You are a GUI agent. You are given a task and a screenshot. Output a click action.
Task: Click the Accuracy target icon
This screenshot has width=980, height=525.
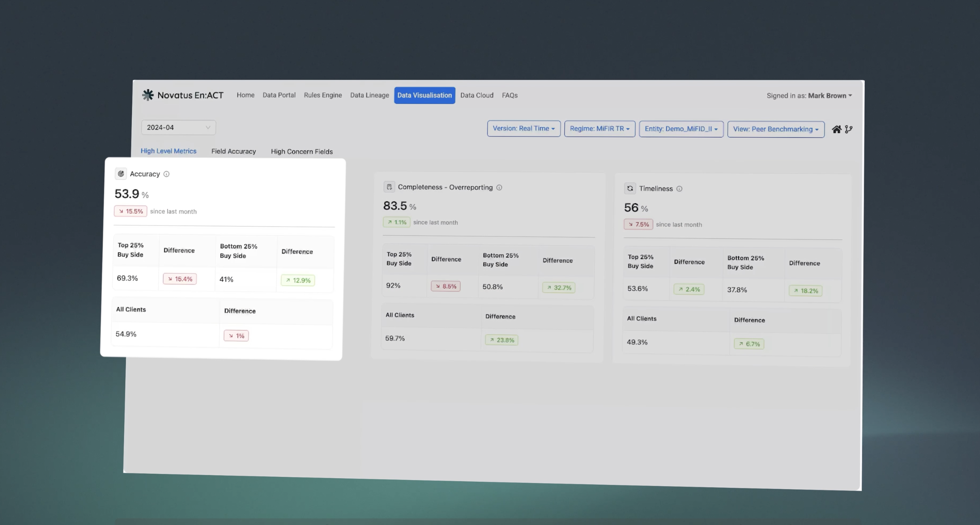121,174
